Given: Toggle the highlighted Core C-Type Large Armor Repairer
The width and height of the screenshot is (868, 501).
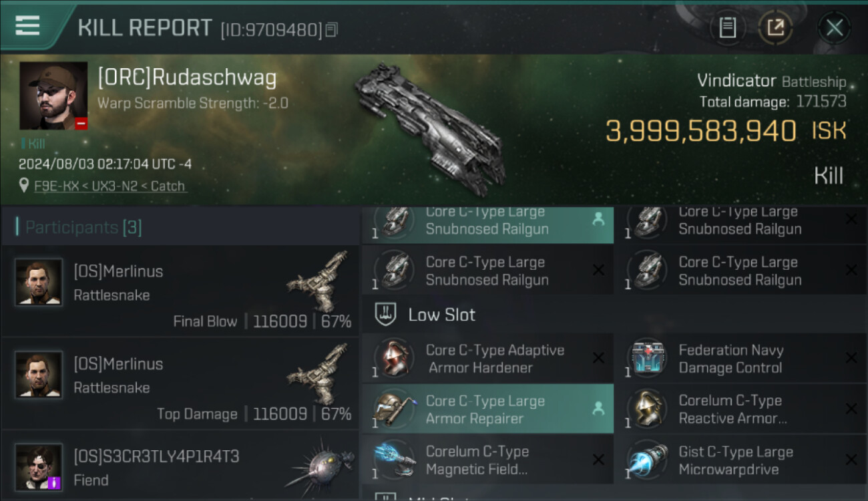Looking at the screenshot, I should [487, 409].
